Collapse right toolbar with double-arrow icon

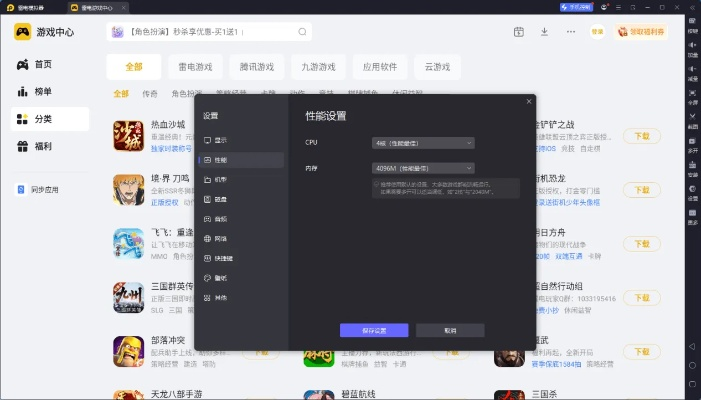(x=692, y=7)
